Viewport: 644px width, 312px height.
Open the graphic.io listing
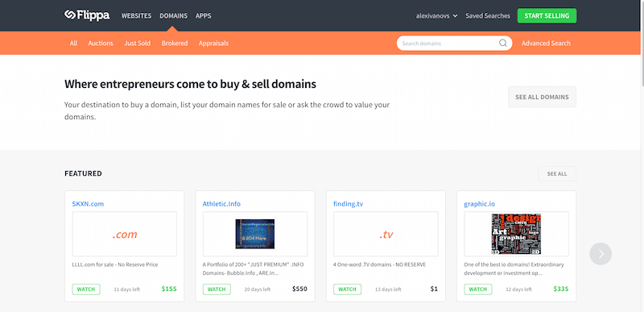479,204
